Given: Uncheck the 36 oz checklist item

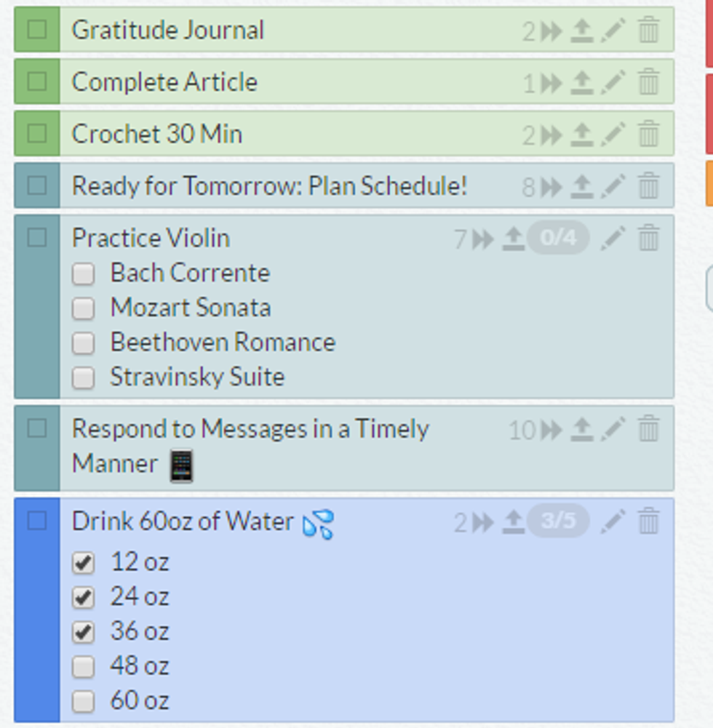Looking at the screenshot, I should pos(84,632).
